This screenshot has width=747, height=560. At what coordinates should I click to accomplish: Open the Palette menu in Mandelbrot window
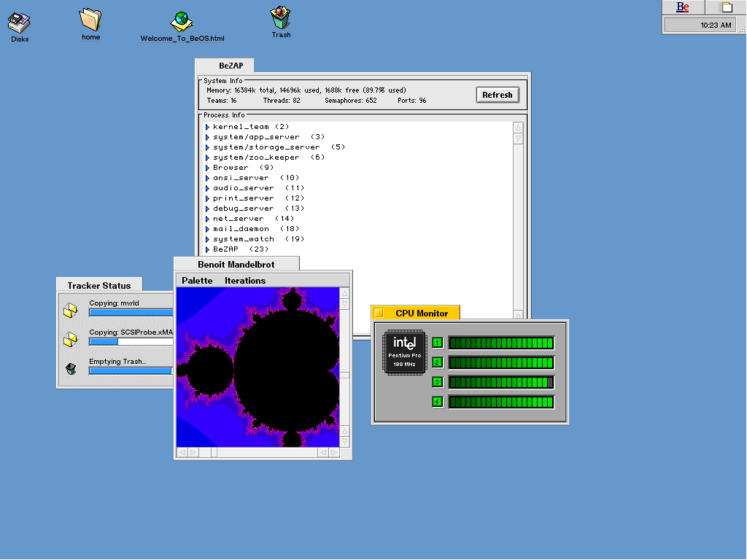click(x=197, y=281)
